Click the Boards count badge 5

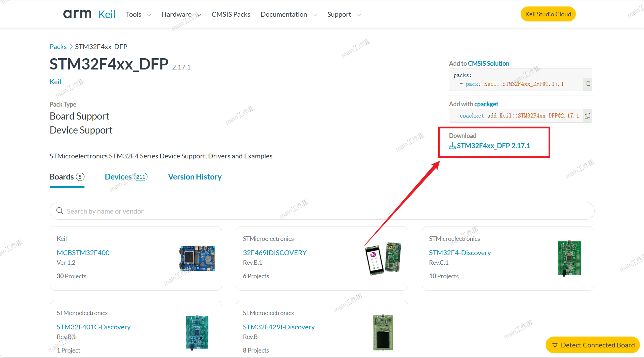[80, 177]
